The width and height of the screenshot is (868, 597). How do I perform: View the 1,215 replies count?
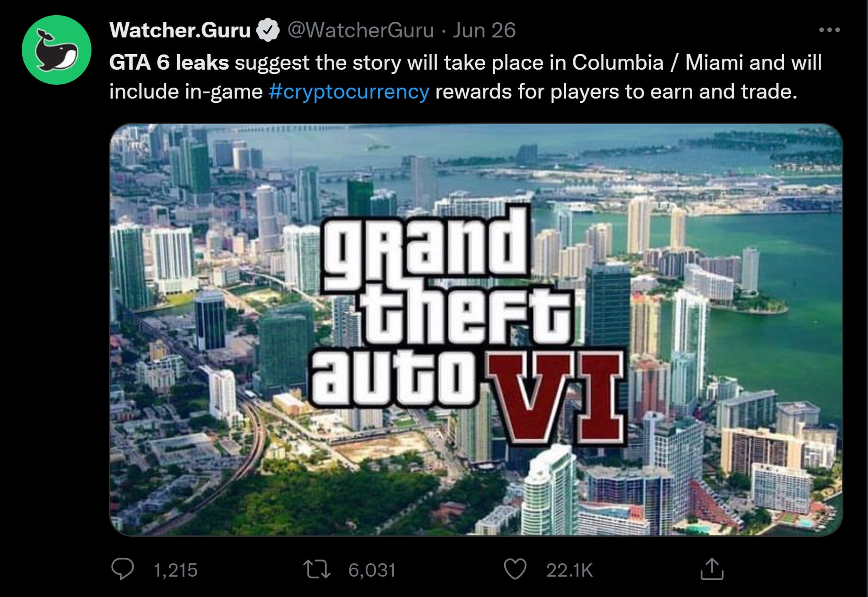click(x=175, y=570)
